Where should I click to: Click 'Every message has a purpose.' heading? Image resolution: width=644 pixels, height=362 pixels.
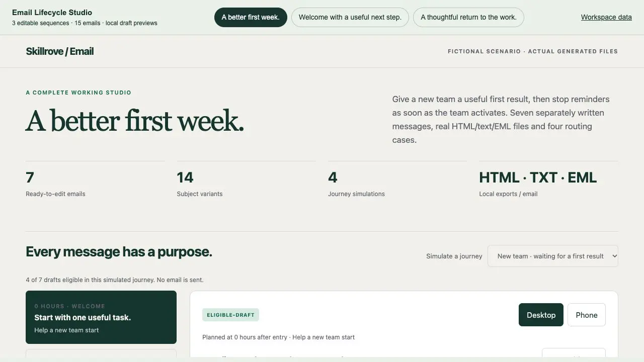coord(119,252)
